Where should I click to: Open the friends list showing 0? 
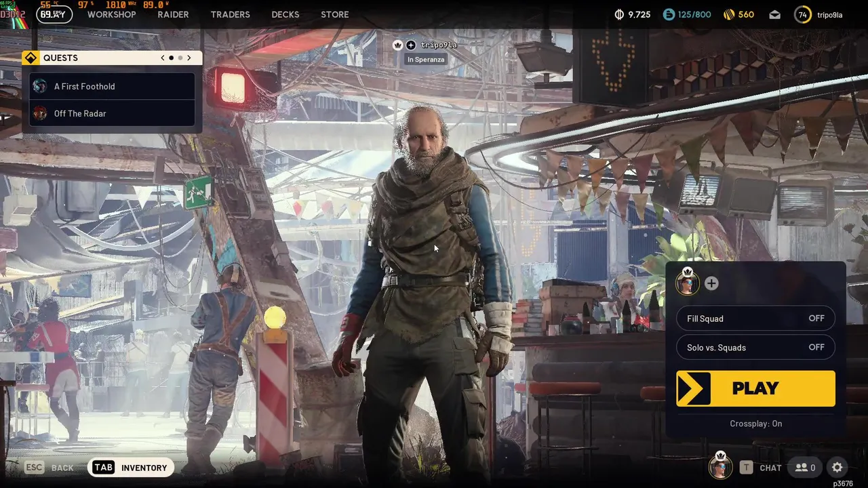tap(806, 468)
